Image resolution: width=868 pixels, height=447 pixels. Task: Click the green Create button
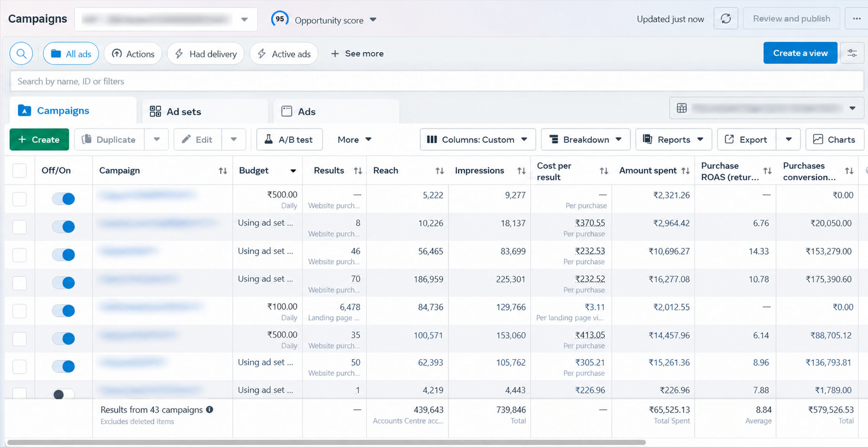click(39, 139)
